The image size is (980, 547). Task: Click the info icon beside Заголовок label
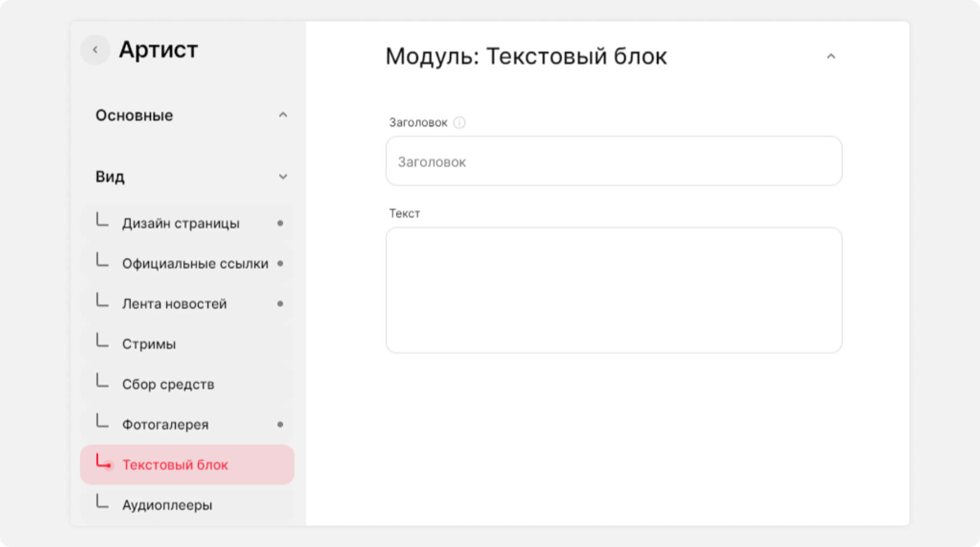[459, 123]
